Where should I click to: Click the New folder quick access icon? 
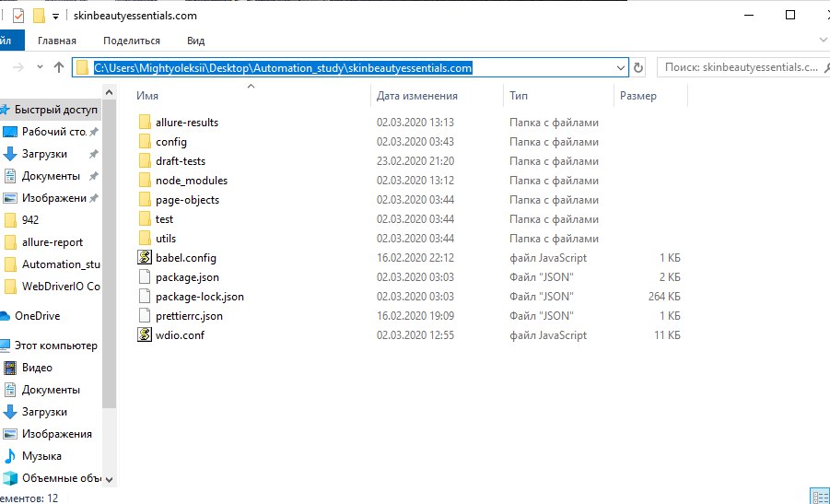click(x=39, y=16)
